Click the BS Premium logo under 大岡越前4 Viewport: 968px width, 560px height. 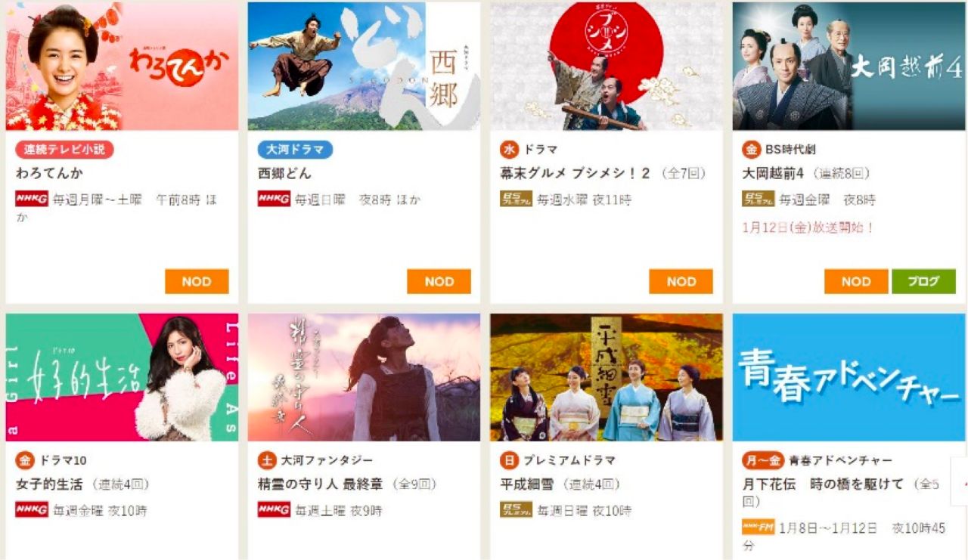coord(759,200)
